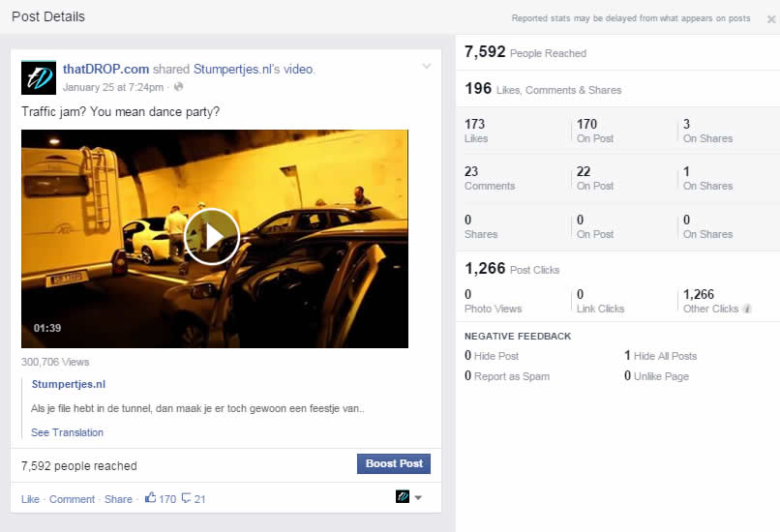The image size is (780, 532).
Task: Click the video thumbnail 01:39 duration label
Action: click(47, 328)
